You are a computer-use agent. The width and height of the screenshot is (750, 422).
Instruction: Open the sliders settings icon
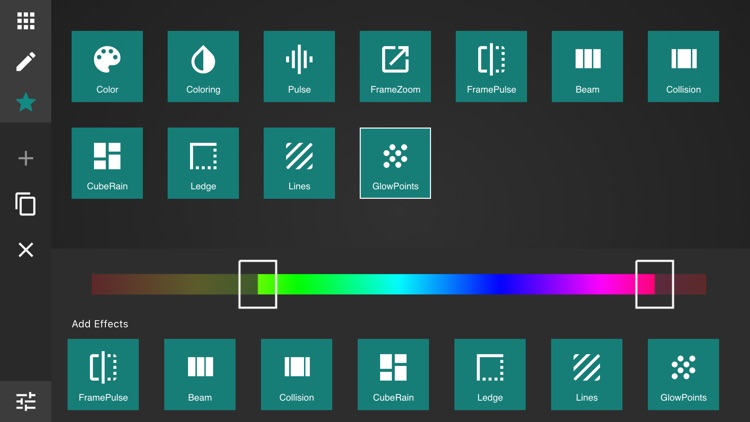[26, 401]
